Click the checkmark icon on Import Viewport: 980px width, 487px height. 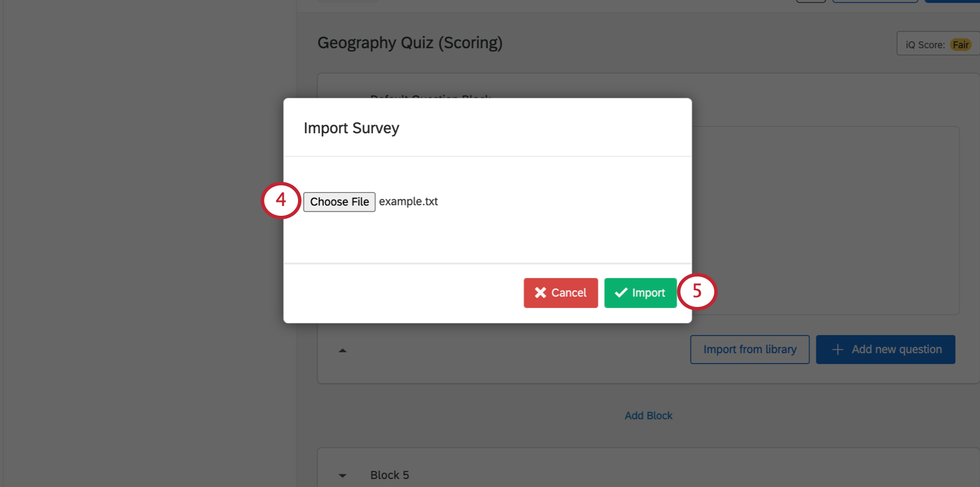621,293
